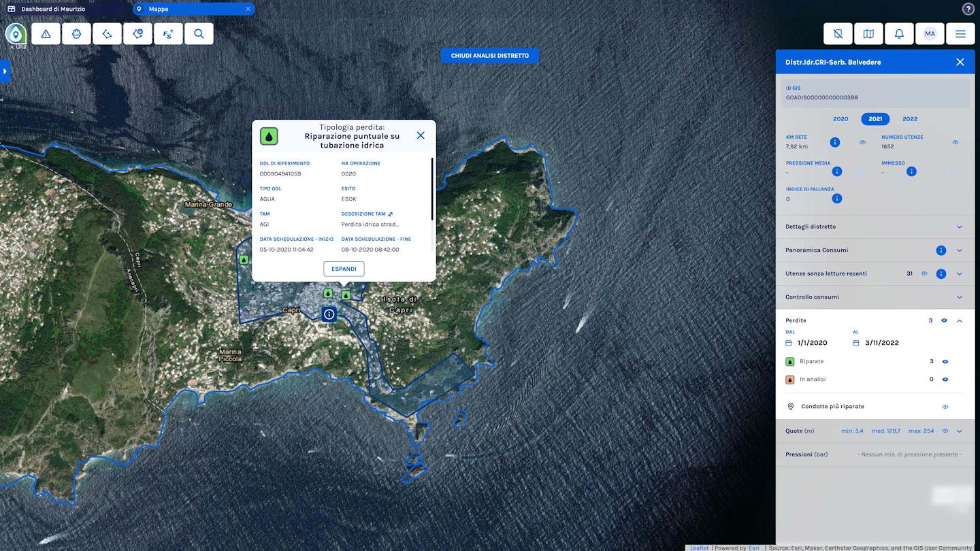Show info for PRESSIONE MEDIA
Viewport: 980px width, 551px height.
coord(837,171)
